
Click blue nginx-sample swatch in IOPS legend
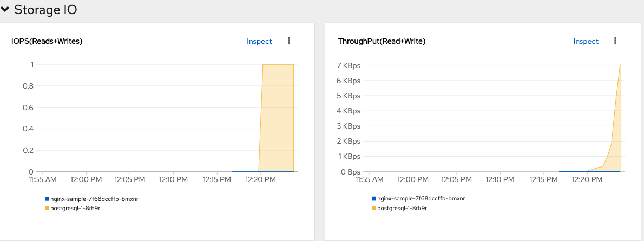click(x=47, y=199)
